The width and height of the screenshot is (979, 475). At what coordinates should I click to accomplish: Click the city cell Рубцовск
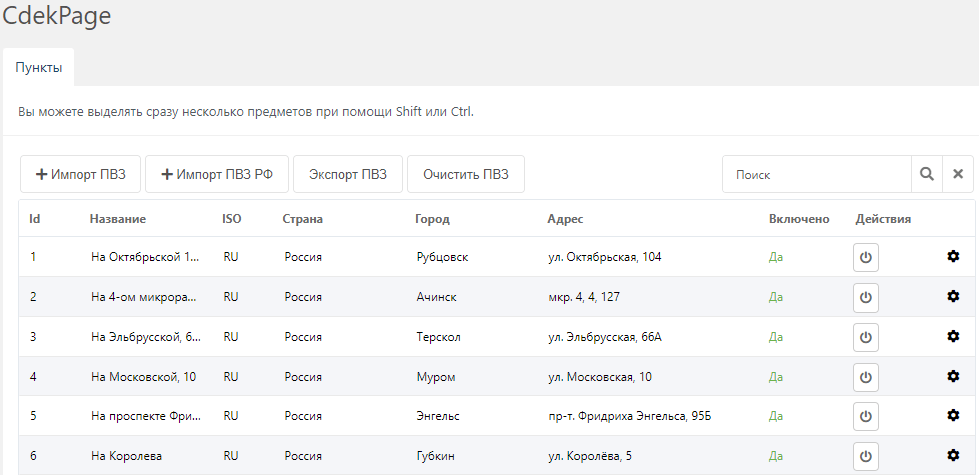(x=442, y=257)
